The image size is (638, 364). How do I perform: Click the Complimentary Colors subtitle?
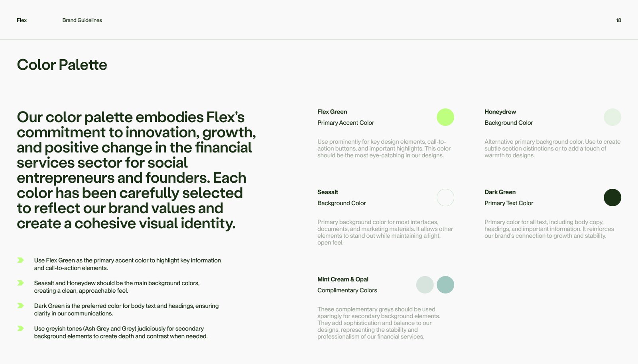pos(347,290)
